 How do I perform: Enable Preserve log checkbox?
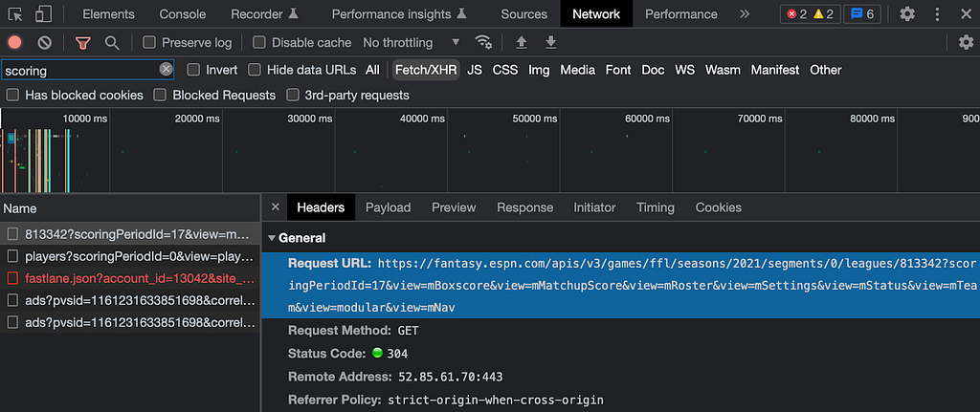click(x=148, y=42)
